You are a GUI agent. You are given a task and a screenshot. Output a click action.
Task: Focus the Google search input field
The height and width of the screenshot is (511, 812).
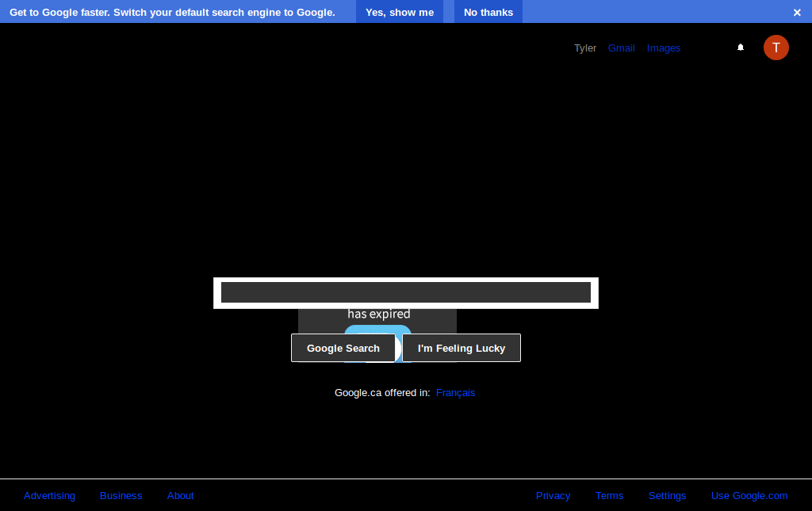tap(406, 293)
